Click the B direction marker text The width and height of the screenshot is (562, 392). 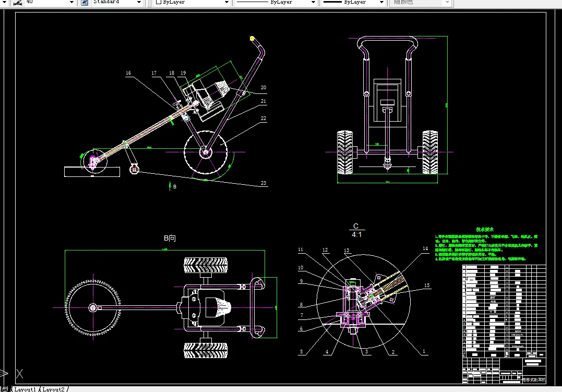point(175,187)
